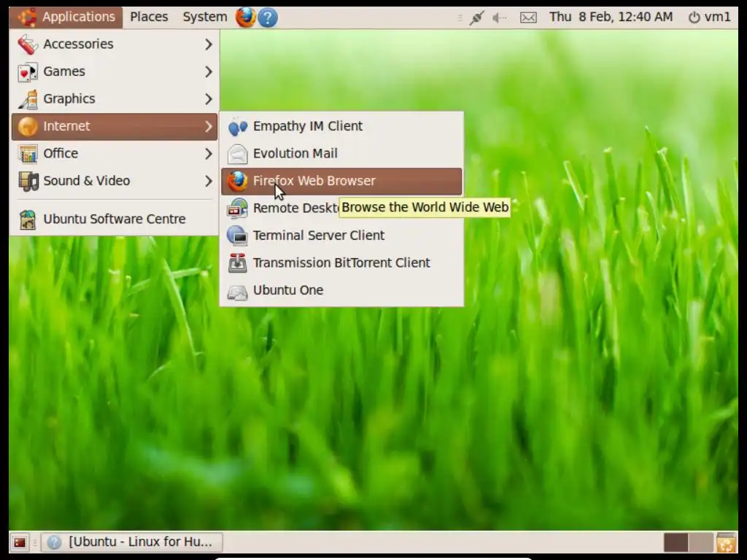This screenshot has height=560, width=747.
Task: Switch to Ubuntu - Linux for Hu... window
Action: 132,542
